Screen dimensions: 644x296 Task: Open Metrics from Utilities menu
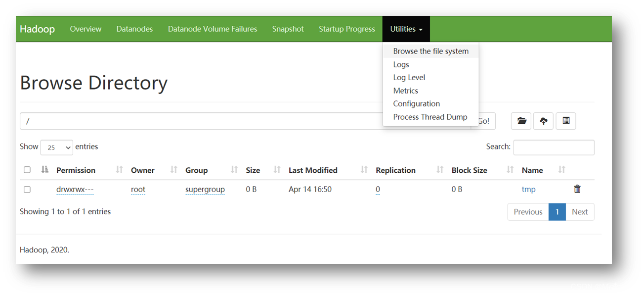point(431,91)
